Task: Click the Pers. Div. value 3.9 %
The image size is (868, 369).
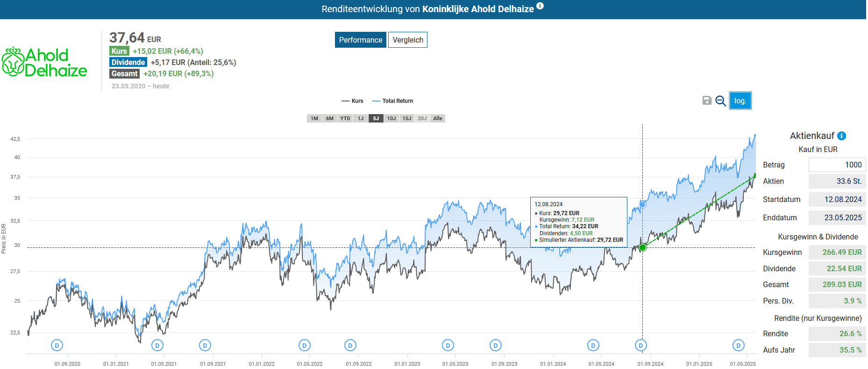Action: tap(837, 301)
